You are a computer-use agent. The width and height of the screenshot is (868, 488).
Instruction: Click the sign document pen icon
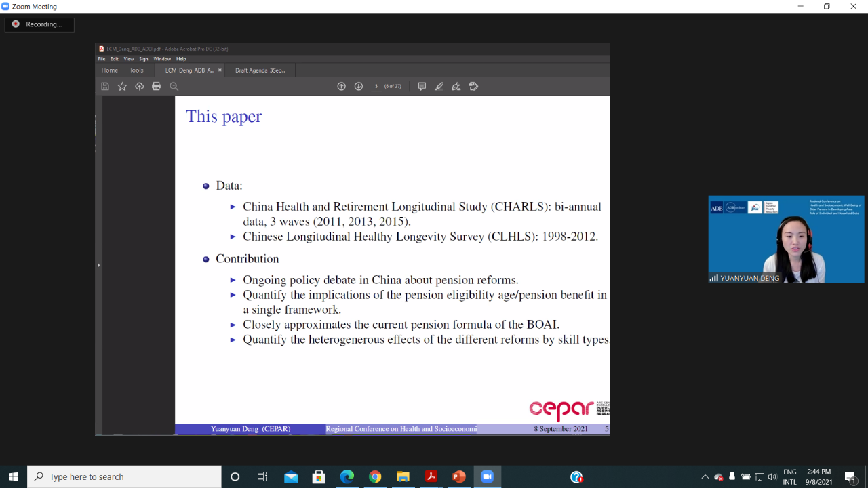pyautogui.click(x=456, y=86)
